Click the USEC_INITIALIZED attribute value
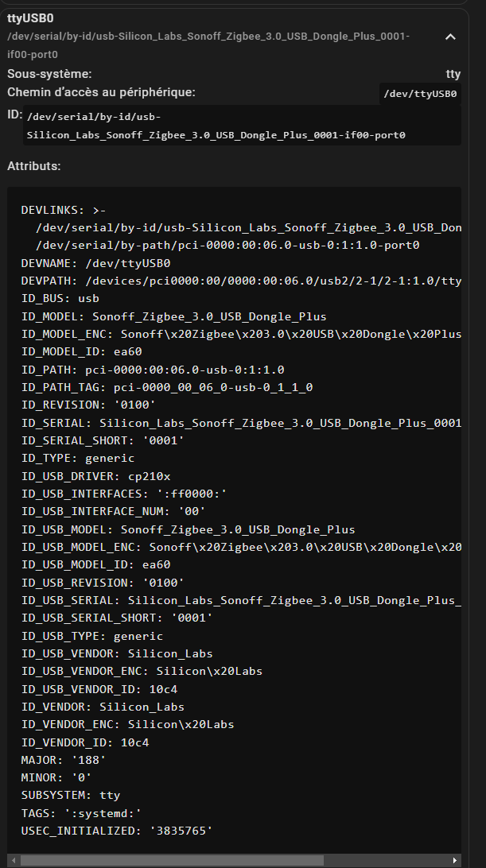This screenshot has height=868, width=486. coord(181,831)
